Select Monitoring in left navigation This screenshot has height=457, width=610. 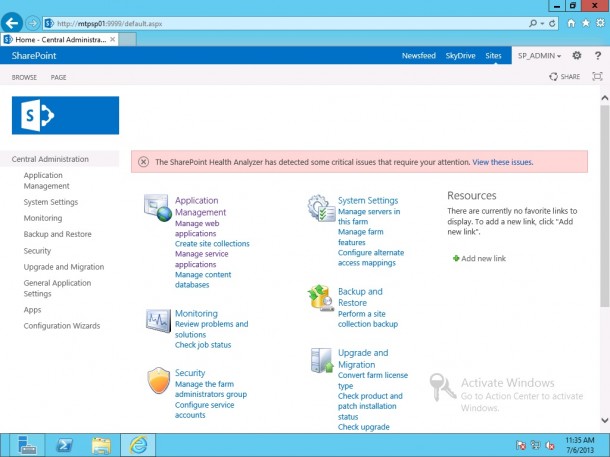tap(43, 218)
